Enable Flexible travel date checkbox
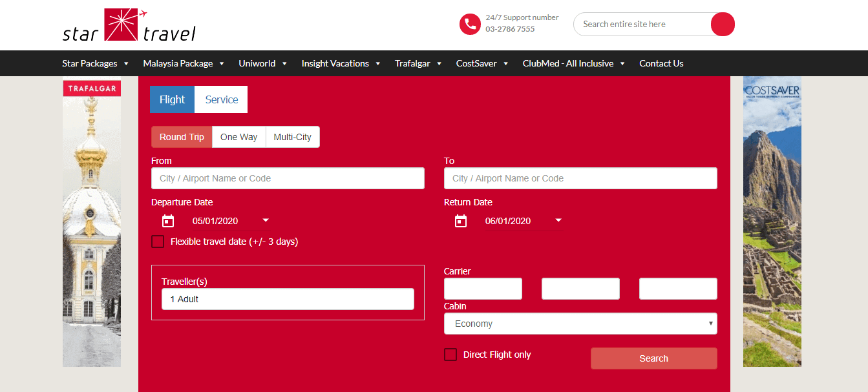 158,242
